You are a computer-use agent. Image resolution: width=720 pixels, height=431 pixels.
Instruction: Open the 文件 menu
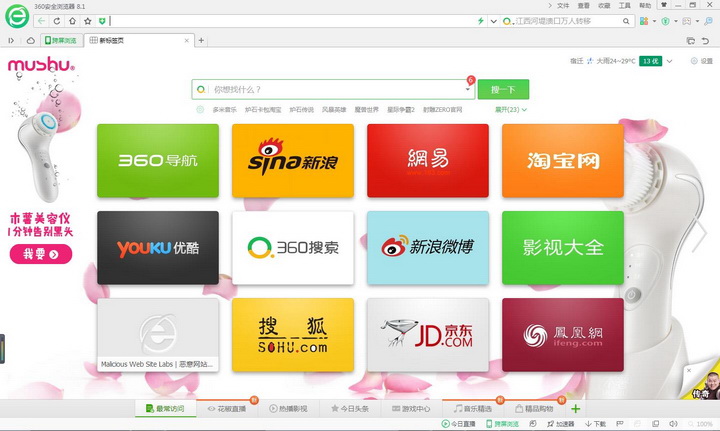pyautogui.click(x=563, y=6)
